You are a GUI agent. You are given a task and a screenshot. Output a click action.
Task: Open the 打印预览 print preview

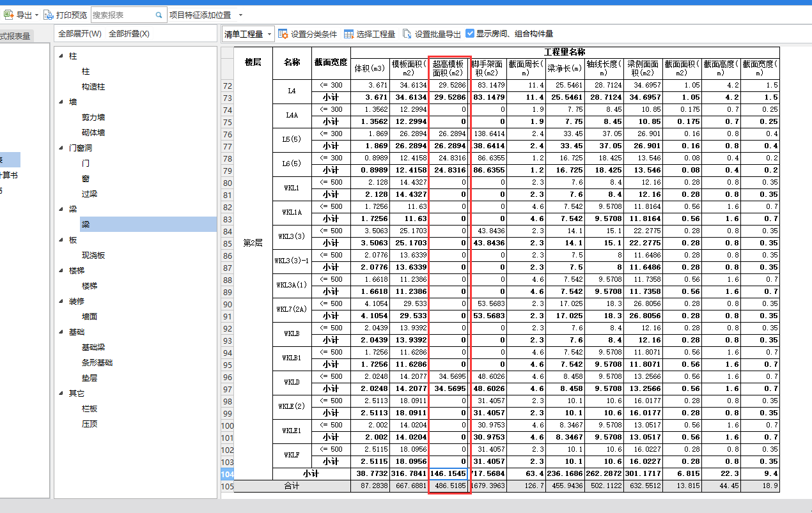(72, 14)
